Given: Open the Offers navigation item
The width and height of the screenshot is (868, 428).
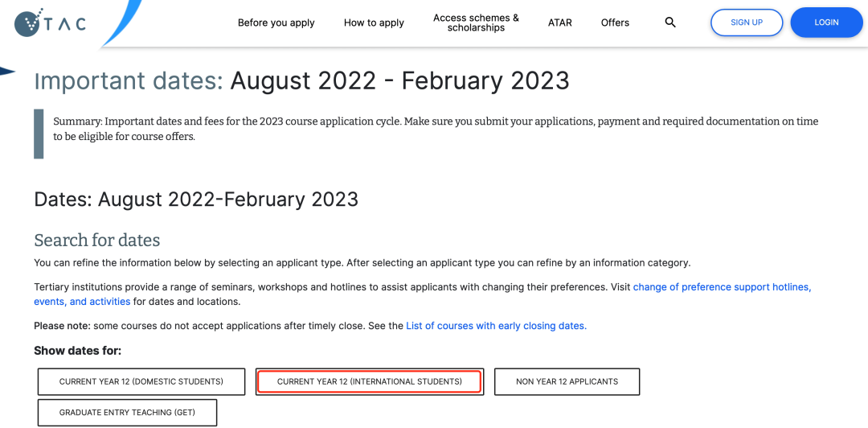Looking at the screenshot, I should click(x=615, y=23).
